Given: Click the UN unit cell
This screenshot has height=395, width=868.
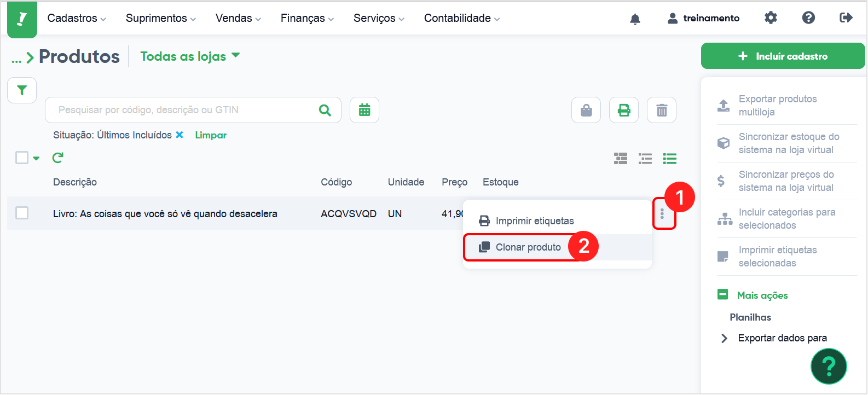Looking at the screenshot, I should pos(395,214).
